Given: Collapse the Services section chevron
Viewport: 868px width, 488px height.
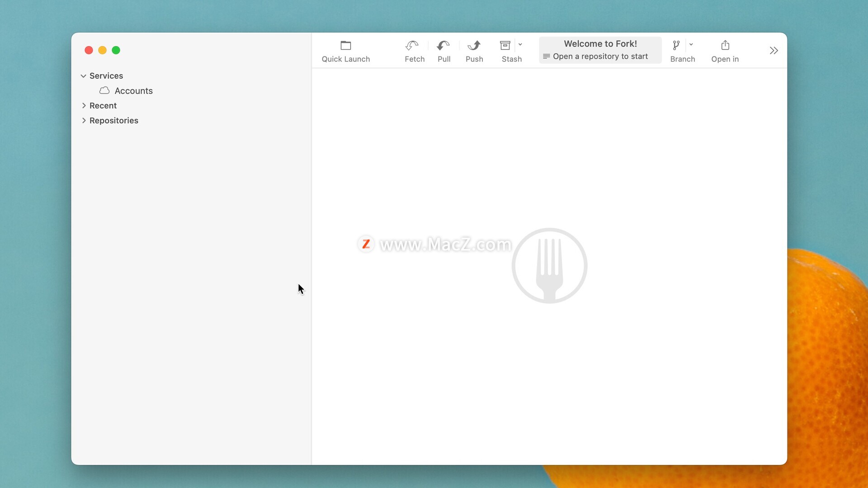Looking at the screenshot, I should point(83,76).
